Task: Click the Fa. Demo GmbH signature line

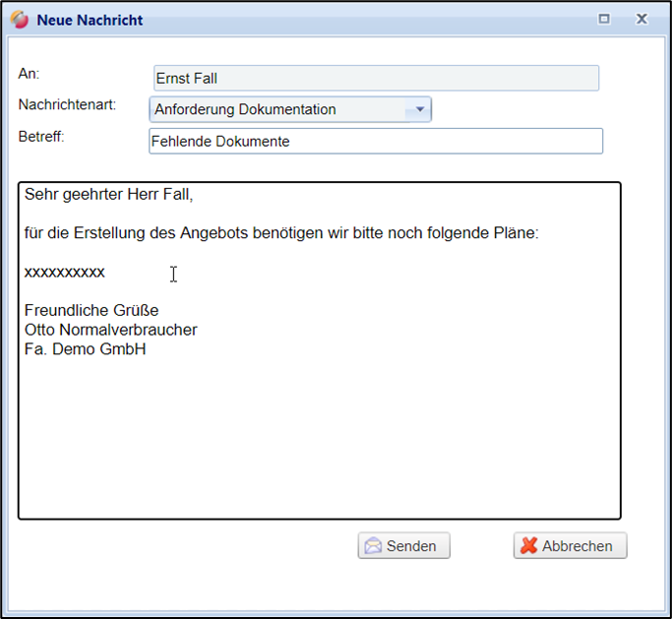Action: click(86, 348)
